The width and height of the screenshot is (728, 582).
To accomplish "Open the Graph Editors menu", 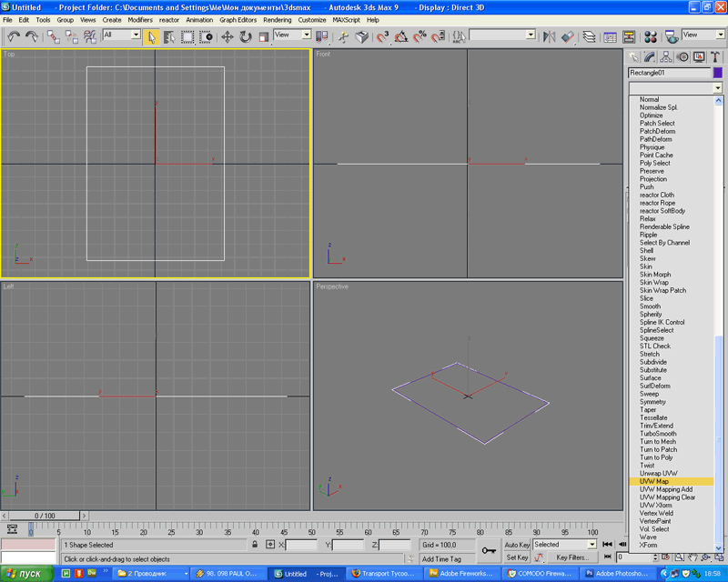I will pyautogui.click(x=238, y=20).
